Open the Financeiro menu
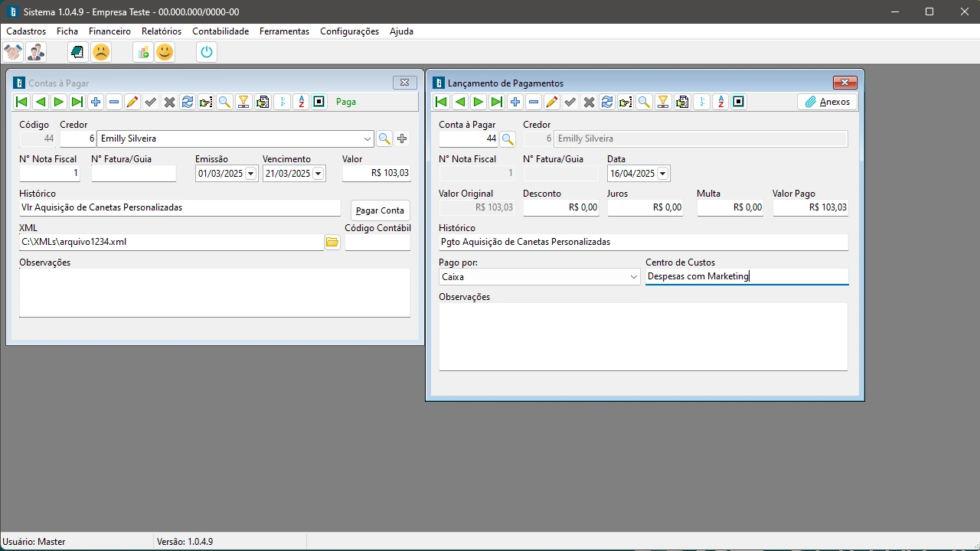The width and height of the screenshot is (980, 551). (x=109, y=31)
